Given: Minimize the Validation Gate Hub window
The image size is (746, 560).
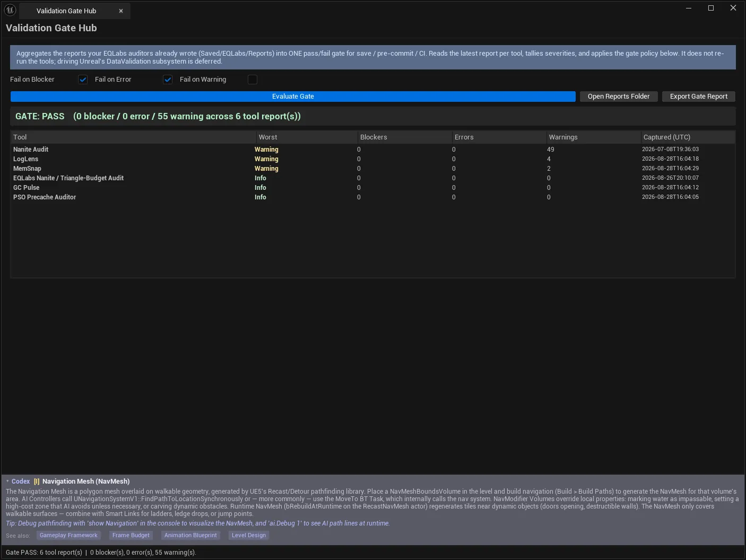Looking at the screenshot, I should tap(689, 8).
